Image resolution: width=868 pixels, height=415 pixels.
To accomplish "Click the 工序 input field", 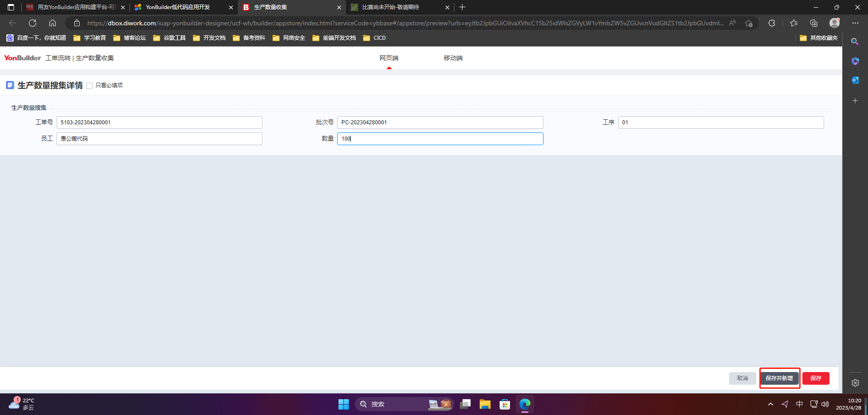I will click(721, 123).
